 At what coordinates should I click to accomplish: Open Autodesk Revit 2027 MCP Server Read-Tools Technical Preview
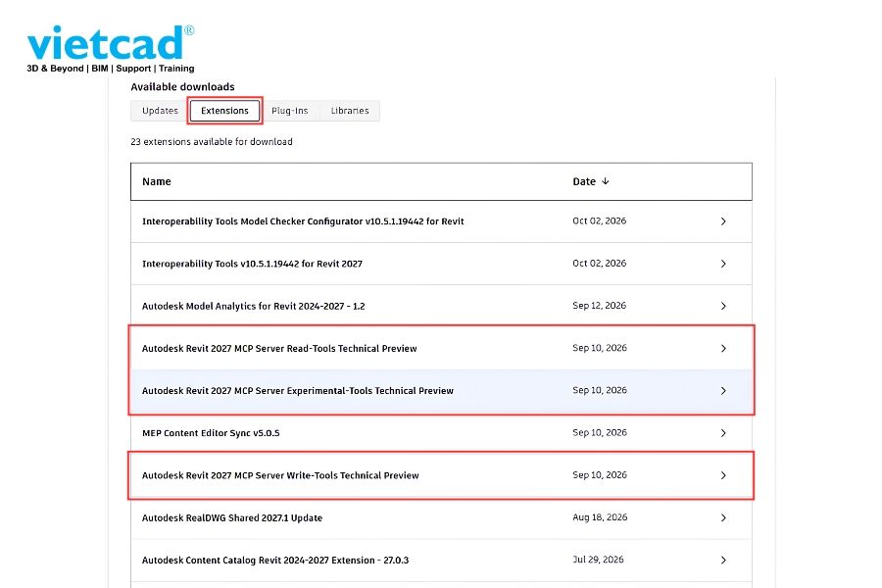(279, 348)
